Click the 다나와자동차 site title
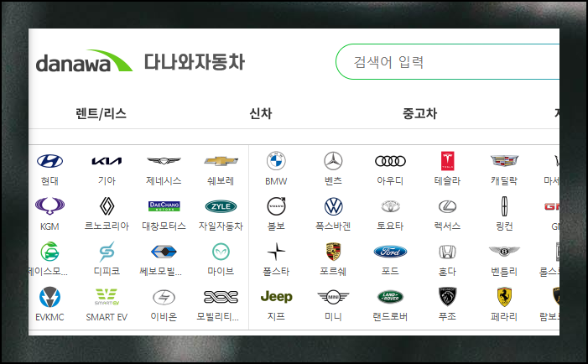 click(195, 62)
